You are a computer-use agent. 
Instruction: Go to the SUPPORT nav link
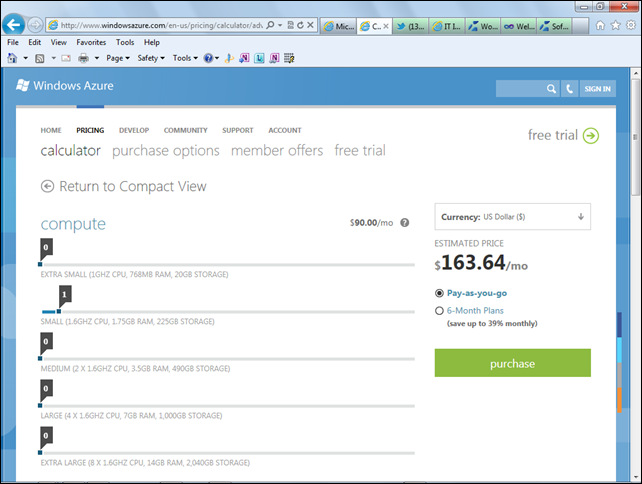(x=237, y=130)
